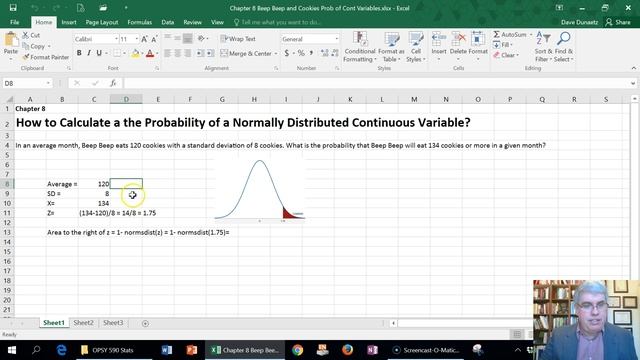
Task: Open the File menu tab
Action: click(x=15, y=22)
